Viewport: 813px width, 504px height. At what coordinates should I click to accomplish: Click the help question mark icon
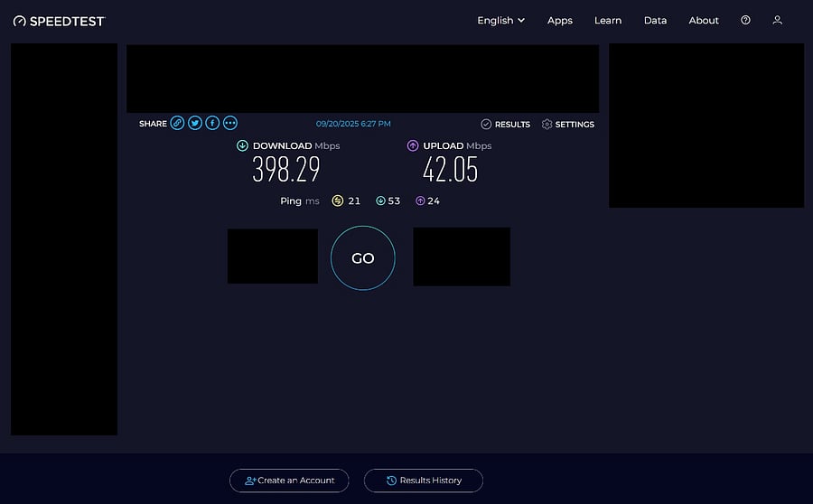745,20
